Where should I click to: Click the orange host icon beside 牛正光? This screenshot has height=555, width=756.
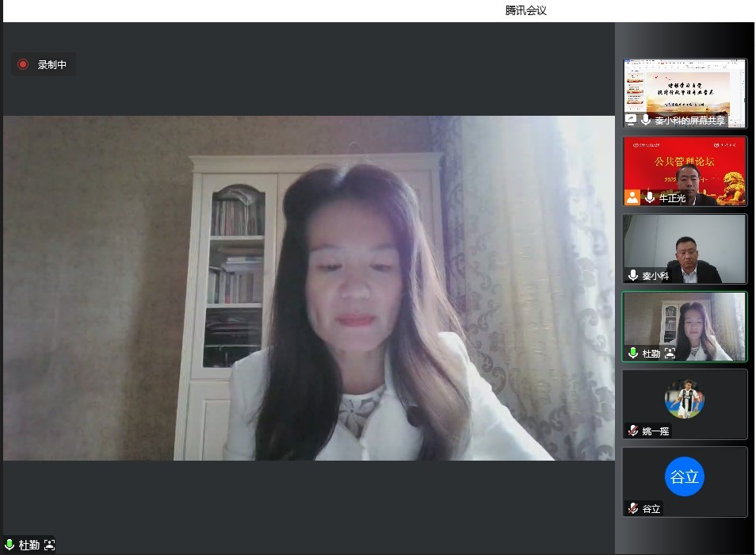pyautogui.click(x=632, y=198)
